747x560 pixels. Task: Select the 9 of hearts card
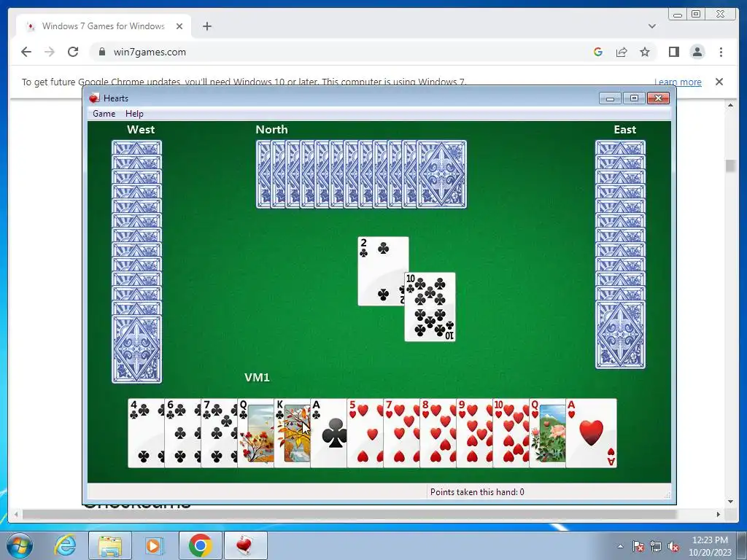tap(474, 433)
